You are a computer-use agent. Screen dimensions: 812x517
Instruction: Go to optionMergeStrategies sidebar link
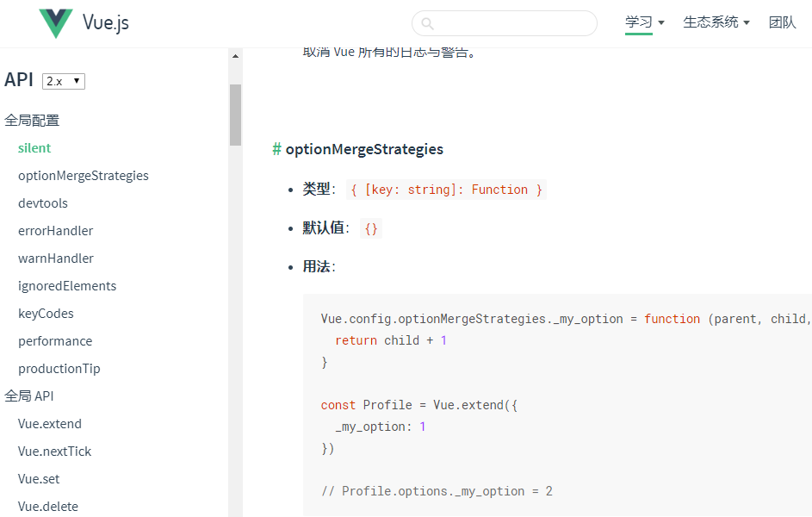[84, 176]
